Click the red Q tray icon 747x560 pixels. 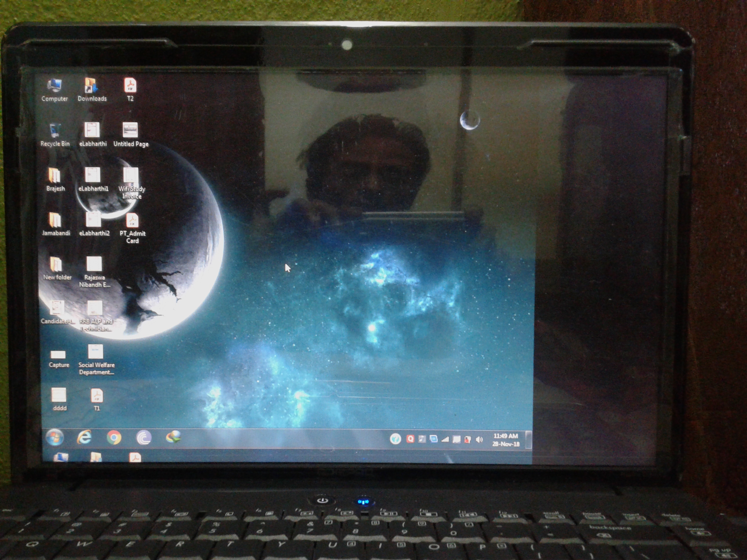410,439
